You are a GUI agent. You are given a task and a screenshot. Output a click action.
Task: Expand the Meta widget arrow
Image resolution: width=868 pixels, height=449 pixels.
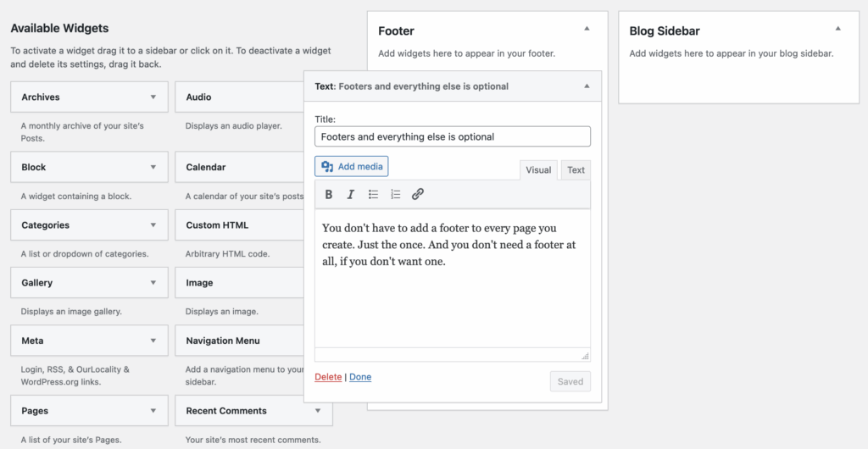point(153,341)
